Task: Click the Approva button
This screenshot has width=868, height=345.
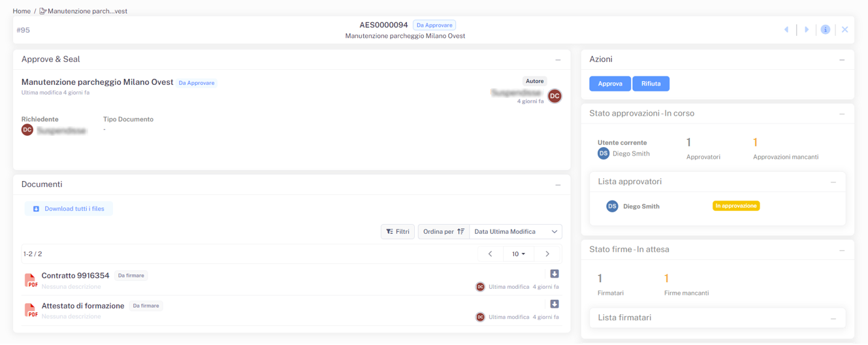Action: [609, 84]
